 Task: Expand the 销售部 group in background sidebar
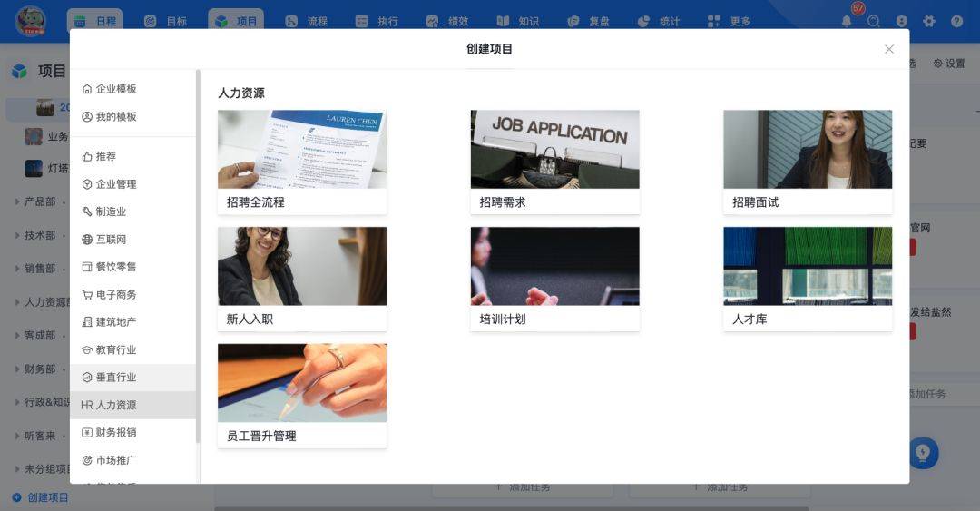(17, 269)
